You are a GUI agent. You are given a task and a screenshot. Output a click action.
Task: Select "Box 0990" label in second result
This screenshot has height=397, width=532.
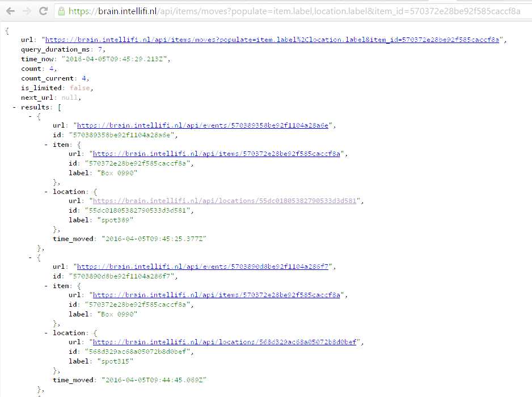pyautogui.click(x=117, y=314)
